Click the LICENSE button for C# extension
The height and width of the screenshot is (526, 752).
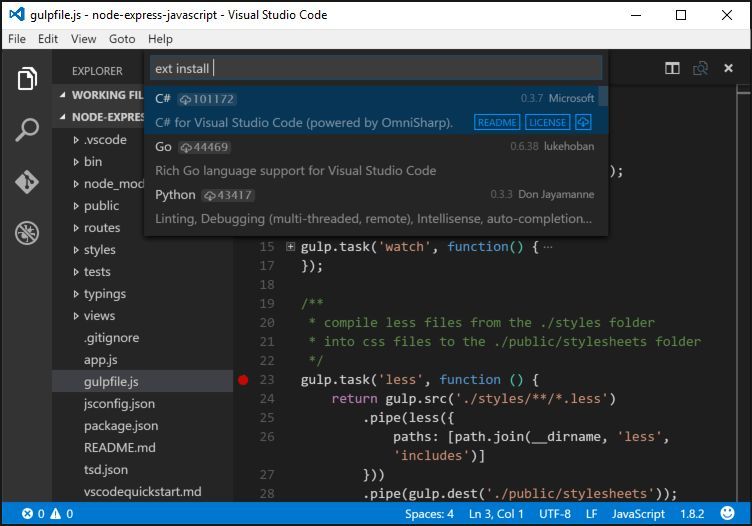(x=547, y=122)
